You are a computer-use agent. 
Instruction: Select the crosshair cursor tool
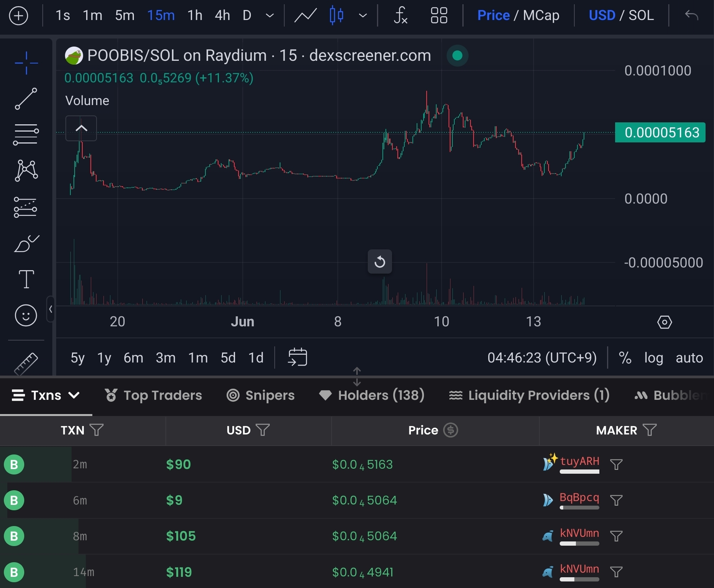point(26,63)
